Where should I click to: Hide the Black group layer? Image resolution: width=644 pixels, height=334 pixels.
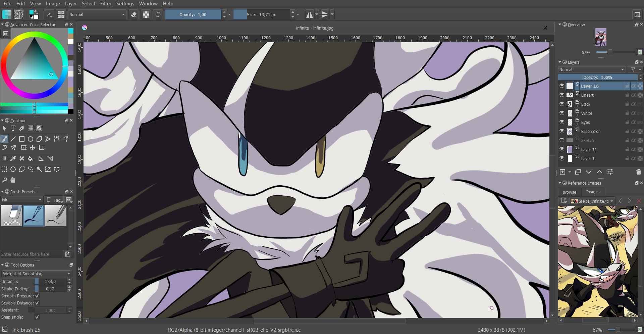(562, 104)
